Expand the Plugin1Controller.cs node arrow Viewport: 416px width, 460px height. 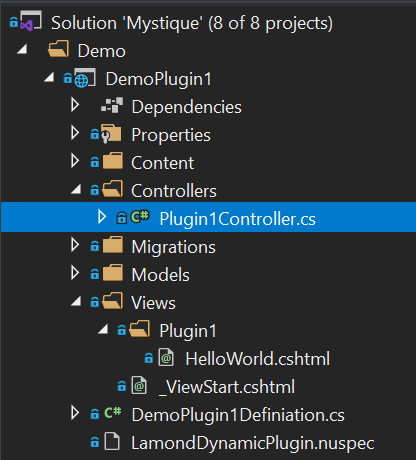[102, 217]
